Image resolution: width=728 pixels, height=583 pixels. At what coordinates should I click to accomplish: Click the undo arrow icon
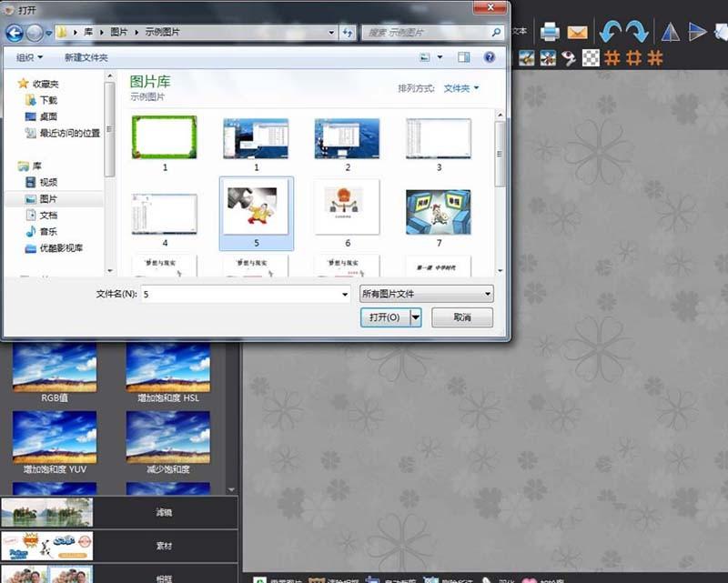[609, 32]
